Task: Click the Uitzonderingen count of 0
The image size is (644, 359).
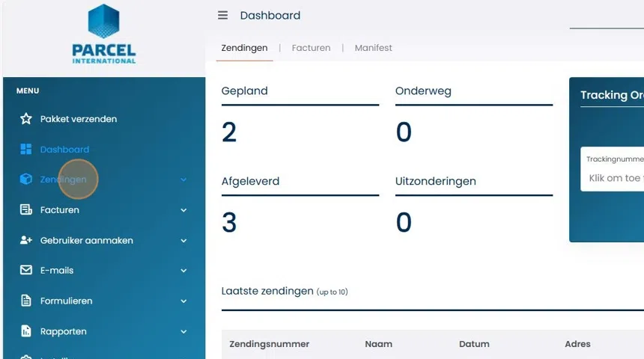Action: pyautogui.click(x=404, y=222)
